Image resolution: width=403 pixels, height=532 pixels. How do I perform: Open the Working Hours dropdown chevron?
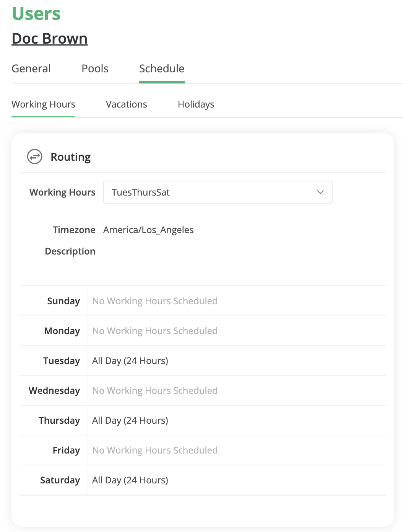tap(320, 192)
